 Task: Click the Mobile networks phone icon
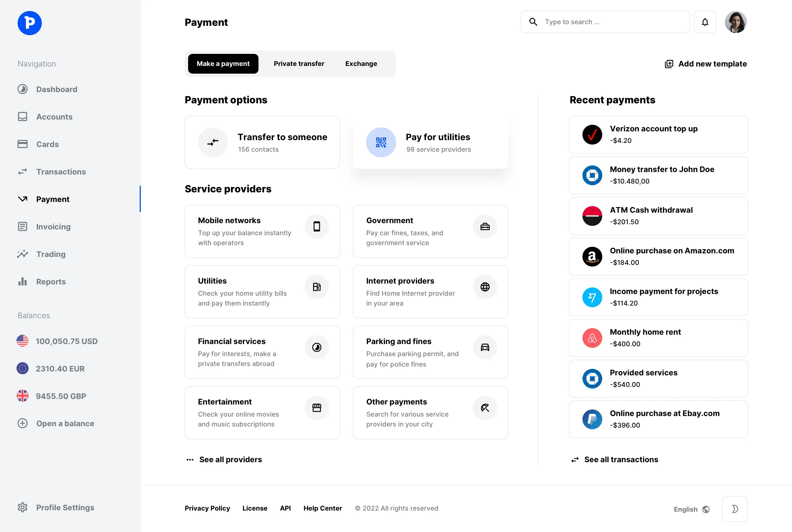pyautogui.click(x=317, y=226)
